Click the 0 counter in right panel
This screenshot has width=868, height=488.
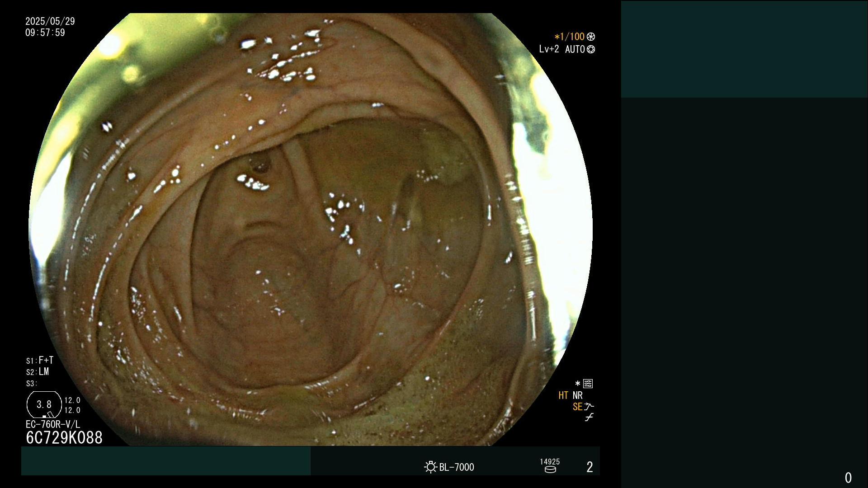coord(848,478)
